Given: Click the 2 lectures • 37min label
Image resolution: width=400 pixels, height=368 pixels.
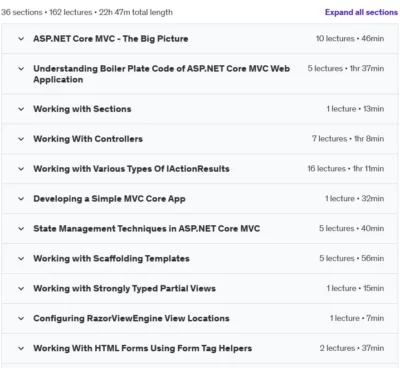Looking at the screenshot, I should point(352,348).
